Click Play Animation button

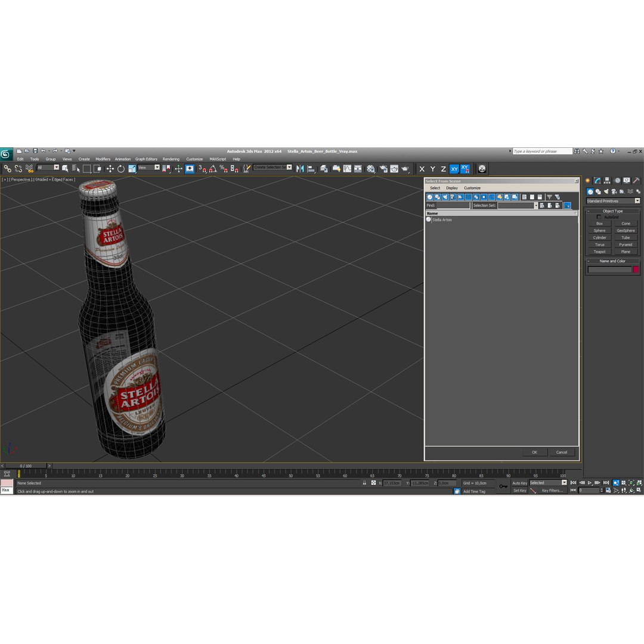[x=589, y=482]
